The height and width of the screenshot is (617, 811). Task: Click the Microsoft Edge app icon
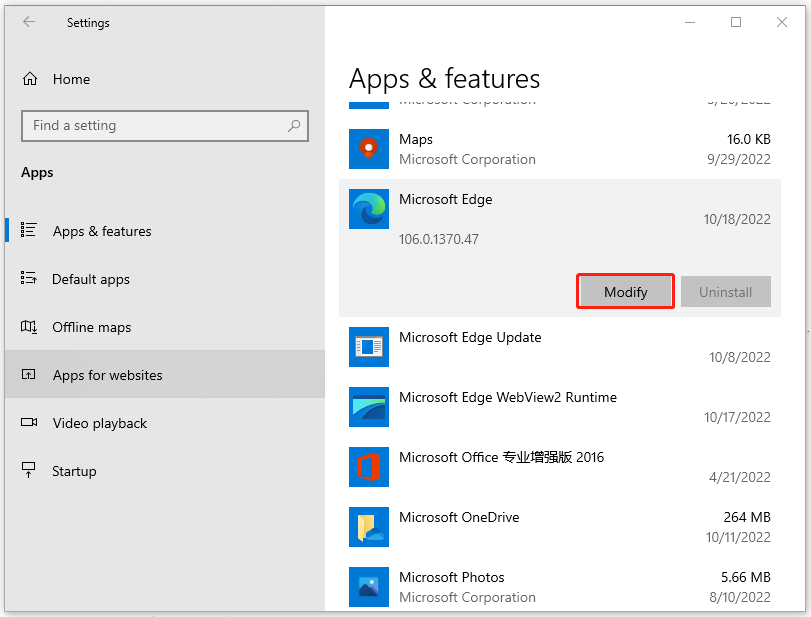pos(369,209)
